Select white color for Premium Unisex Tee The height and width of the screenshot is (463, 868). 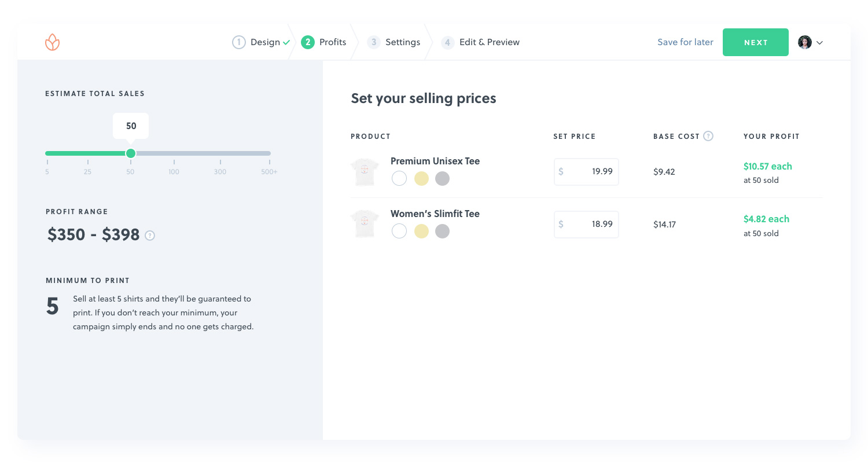[x=399, y=178]
